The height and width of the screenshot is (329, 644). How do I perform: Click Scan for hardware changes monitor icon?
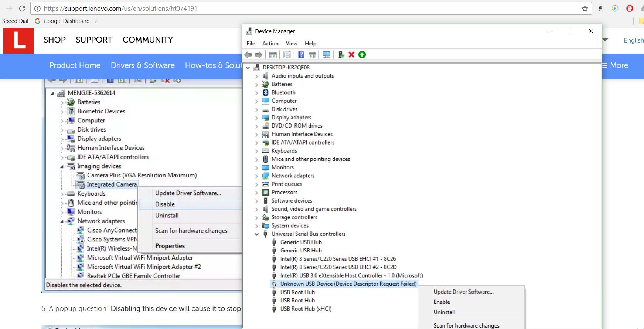click(327, 55)
